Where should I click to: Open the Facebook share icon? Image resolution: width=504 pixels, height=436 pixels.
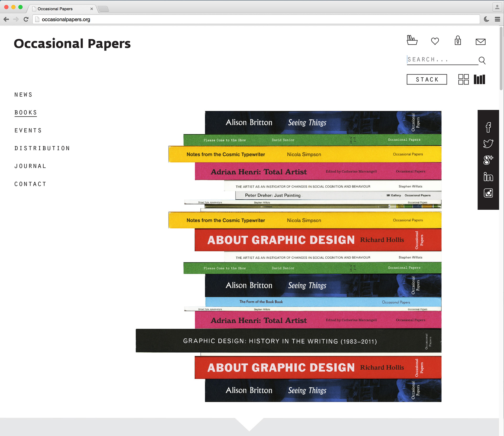(488, 127)
